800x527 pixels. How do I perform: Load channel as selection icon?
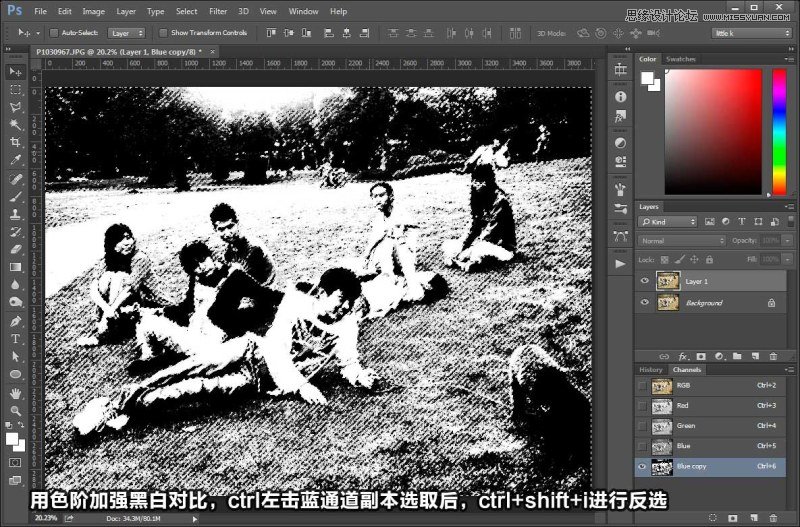click(x=713, y=518)
